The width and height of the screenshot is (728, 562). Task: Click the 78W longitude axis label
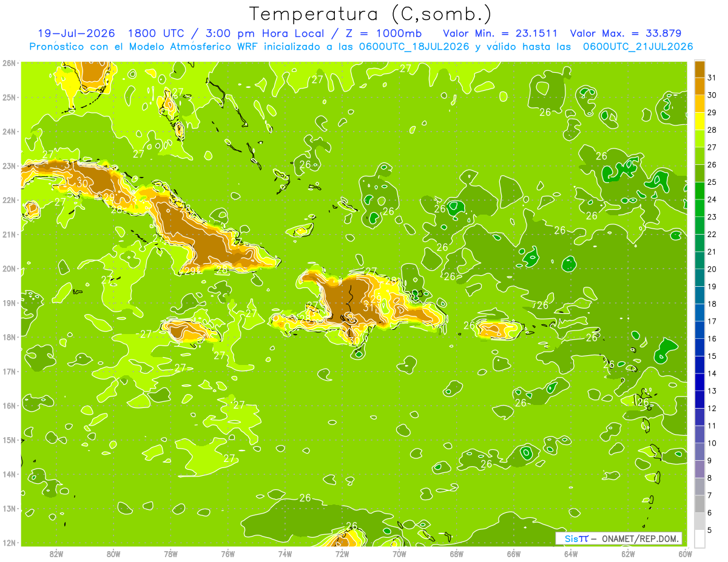170,554
